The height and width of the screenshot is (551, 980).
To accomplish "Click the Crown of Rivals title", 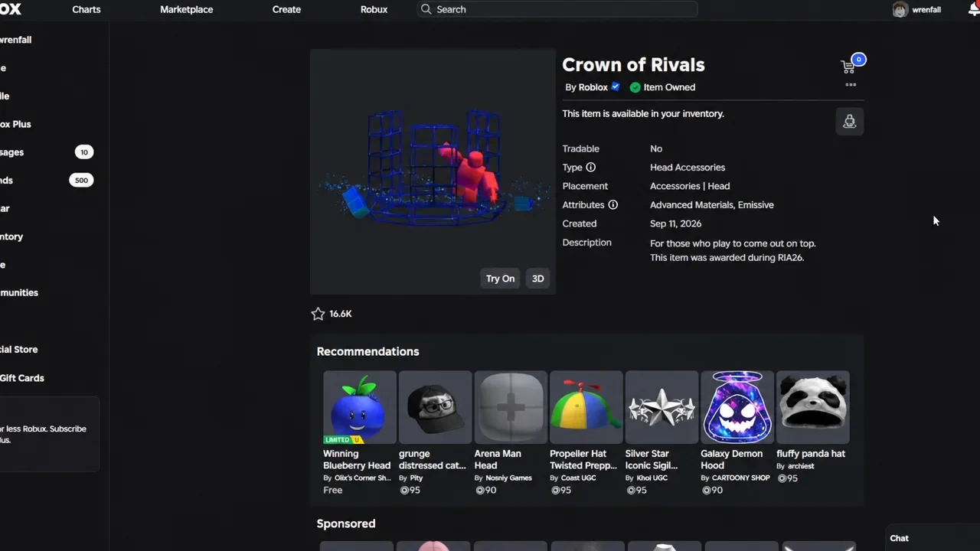I will pyautogui.click(x=633, y=65).
